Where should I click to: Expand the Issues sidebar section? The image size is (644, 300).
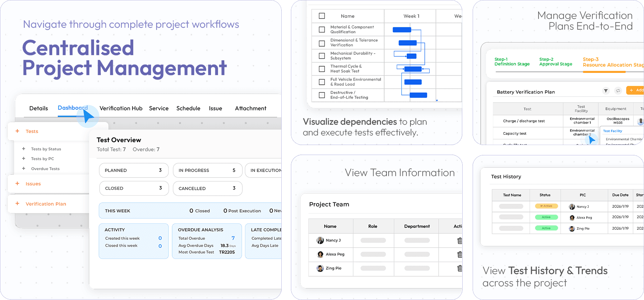[17, 183]
